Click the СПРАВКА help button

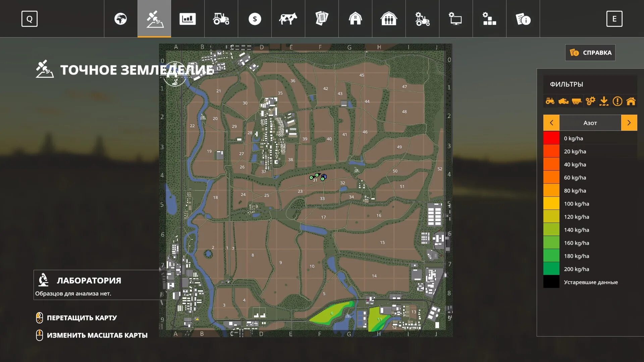click(x=590, y=53)
